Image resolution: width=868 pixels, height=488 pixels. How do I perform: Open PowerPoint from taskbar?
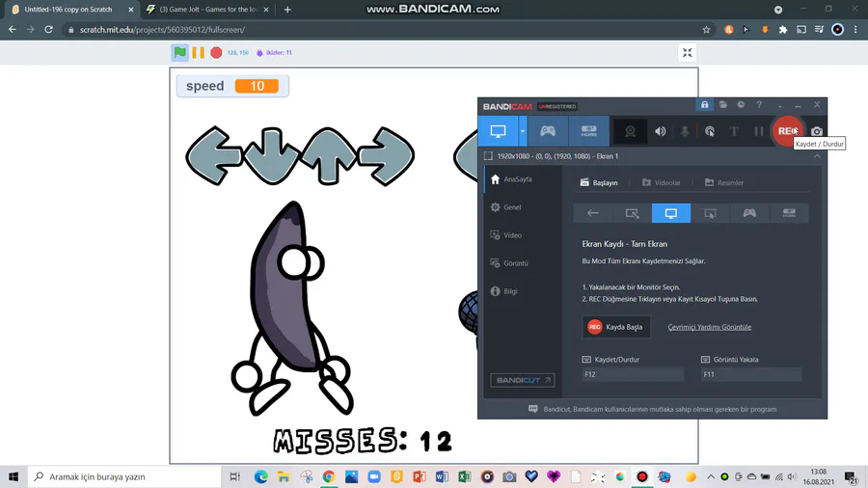[x=420, y=476]
